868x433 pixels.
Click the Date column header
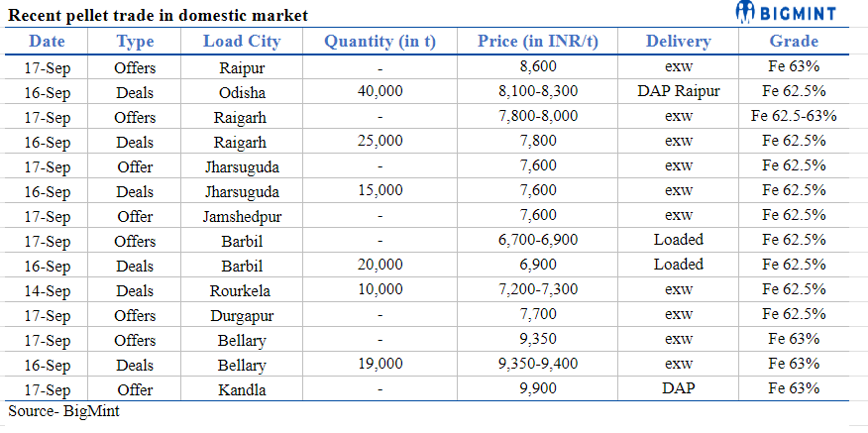[x=47, y=41]
